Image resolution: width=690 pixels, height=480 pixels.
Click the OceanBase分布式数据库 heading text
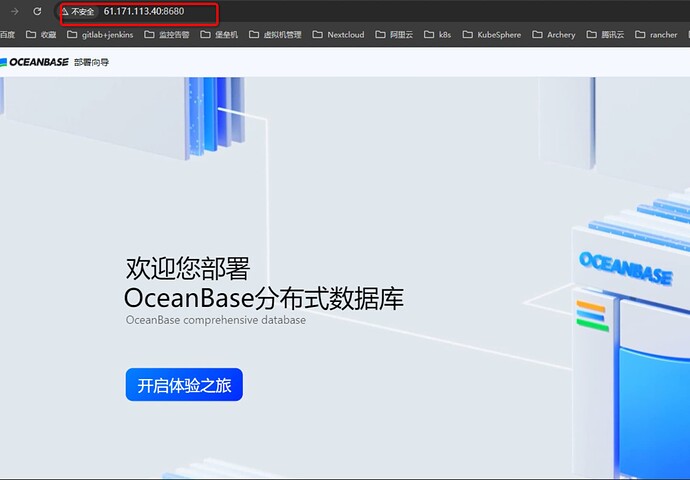tap(264, 298)
